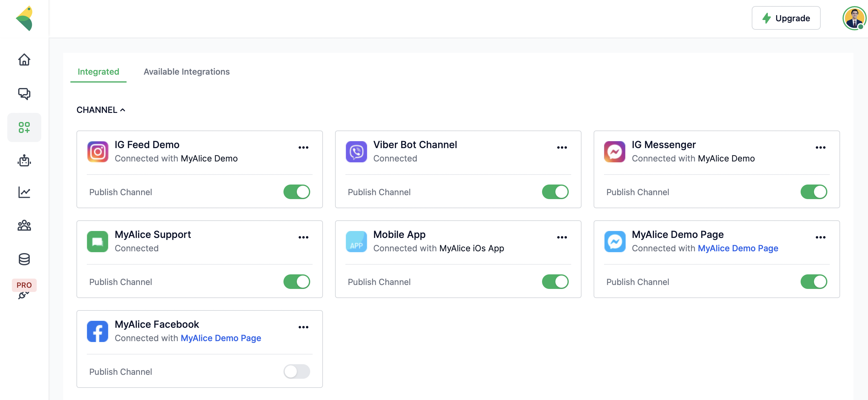Collapse the CHANNEL section
The image size is (868, 400).
(x=101, y=110)
